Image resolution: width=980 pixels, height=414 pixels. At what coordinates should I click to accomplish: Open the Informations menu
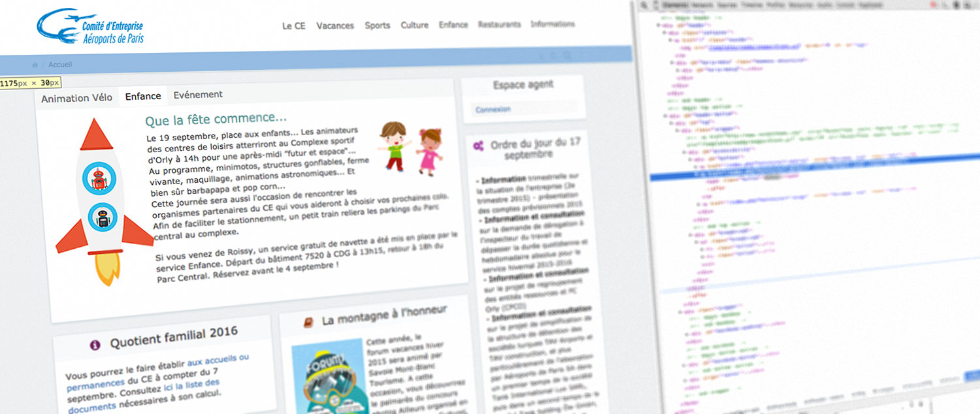click(x=553, y=24)
